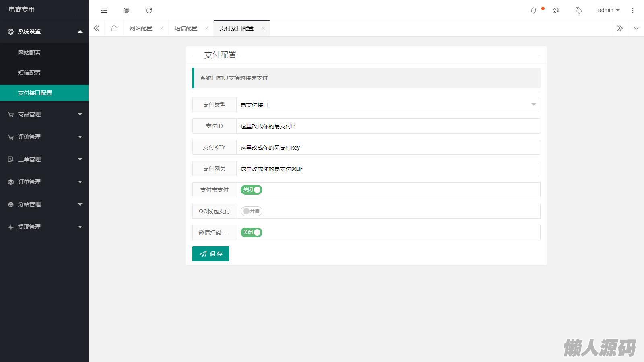Click the sidebar collapse menu icon

104,10
